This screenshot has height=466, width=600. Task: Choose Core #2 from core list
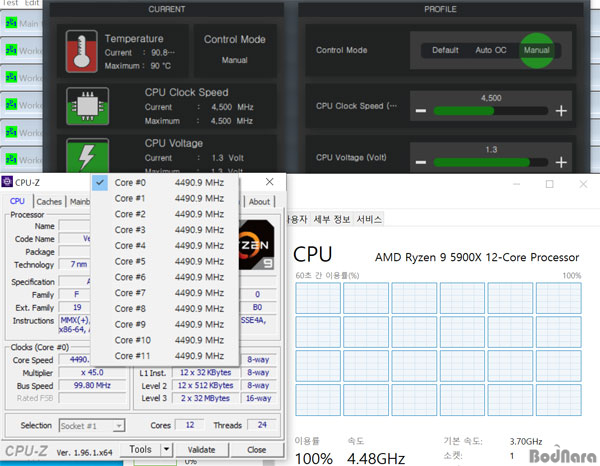point(165,214)
